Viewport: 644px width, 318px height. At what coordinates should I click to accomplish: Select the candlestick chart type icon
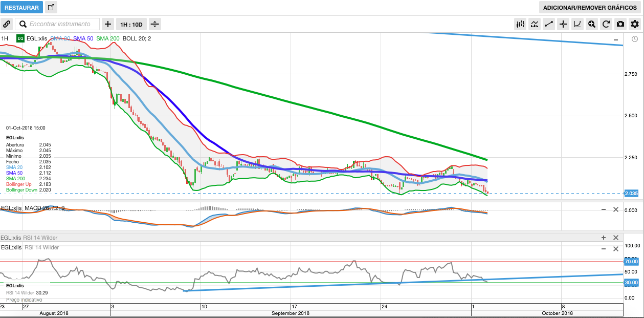(521, 24)
